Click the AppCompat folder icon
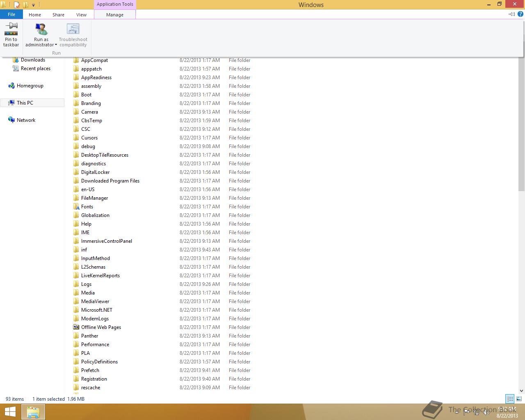 pos(76,60)
